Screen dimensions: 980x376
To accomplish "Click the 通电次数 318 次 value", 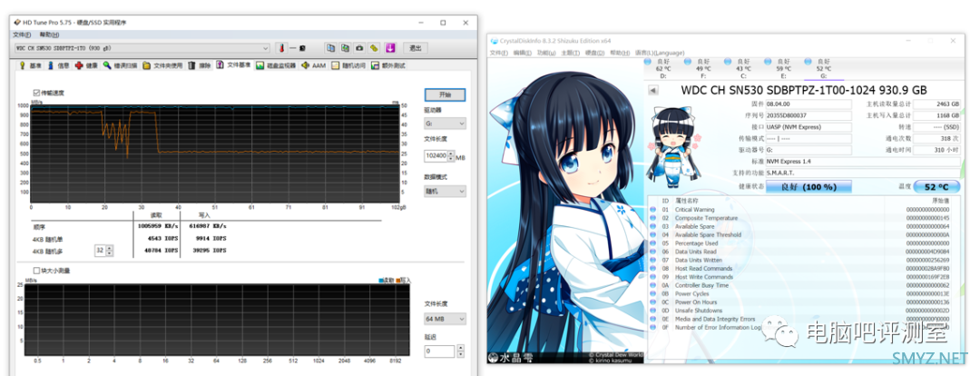I will coord(936,139).
